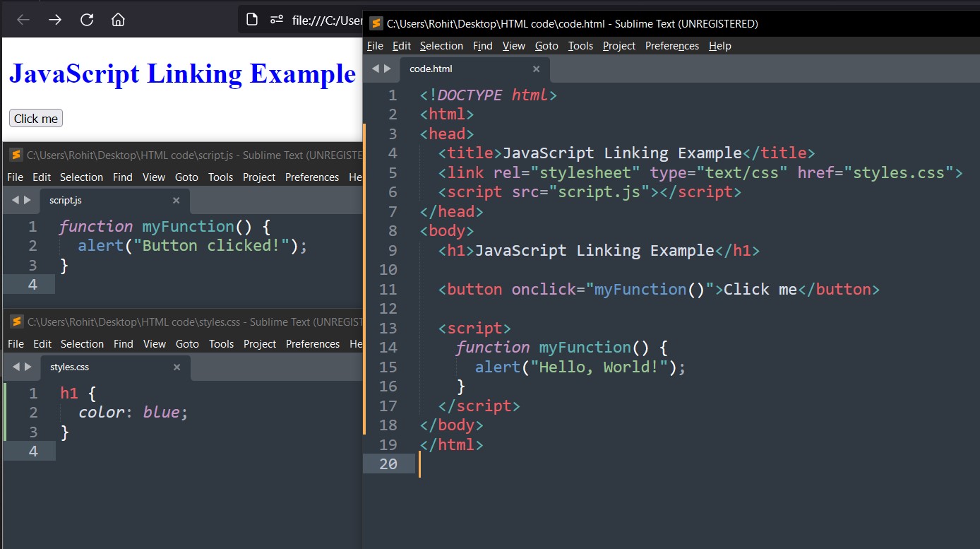Viewport: 980px width, 549px height.
Task: Click the reader view icon beside the URL
Action: point(277,20)
